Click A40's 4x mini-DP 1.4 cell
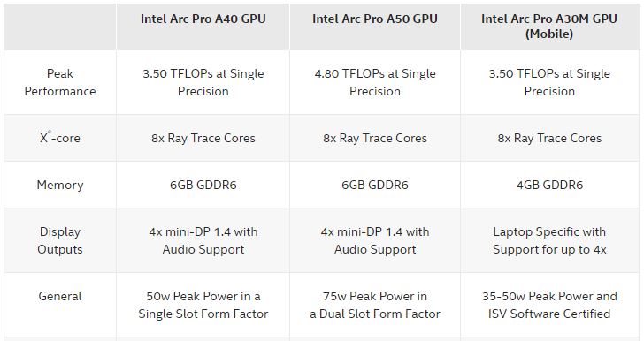 [x=203, y=240]
